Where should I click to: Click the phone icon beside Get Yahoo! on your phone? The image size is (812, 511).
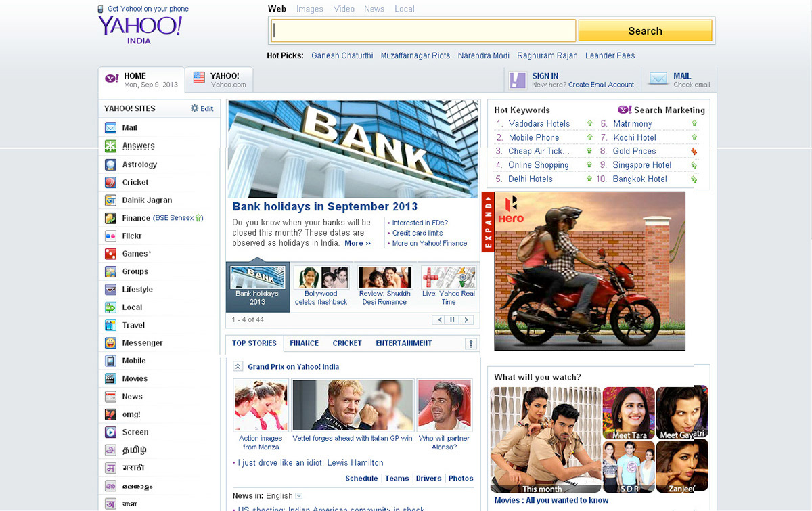(x=101, y=9)
